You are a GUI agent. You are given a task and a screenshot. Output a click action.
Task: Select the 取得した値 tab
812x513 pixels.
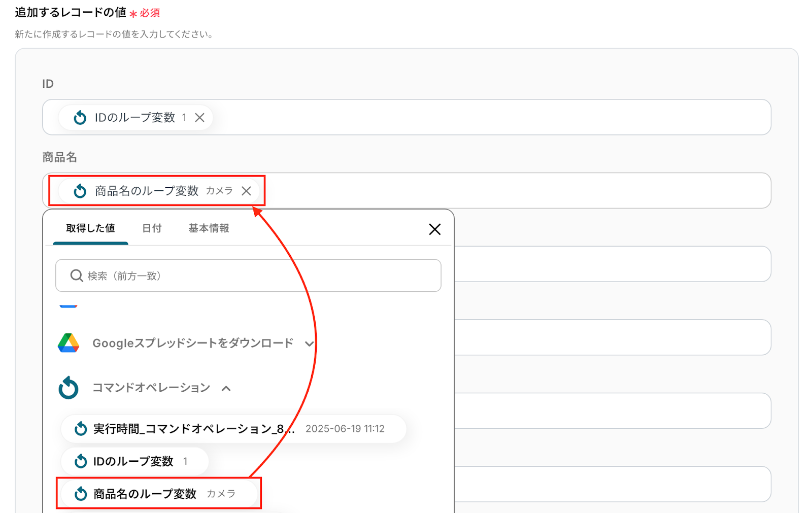[x=90, y=228]
